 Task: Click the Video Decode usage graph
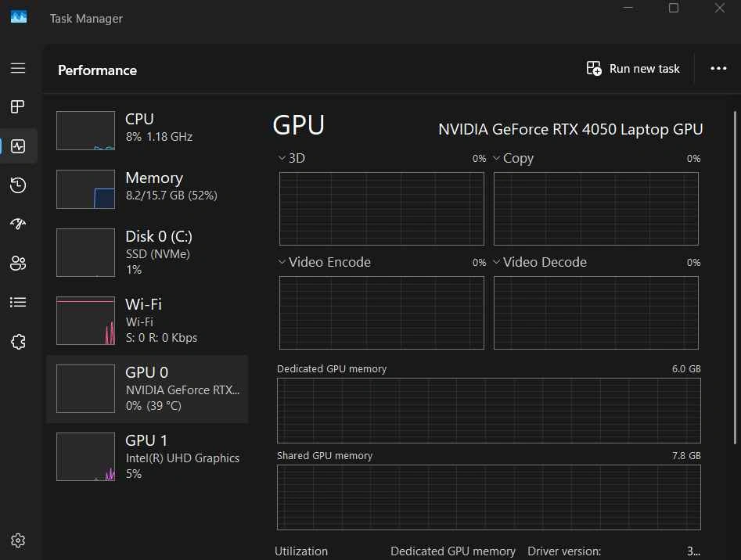(596, 313)
